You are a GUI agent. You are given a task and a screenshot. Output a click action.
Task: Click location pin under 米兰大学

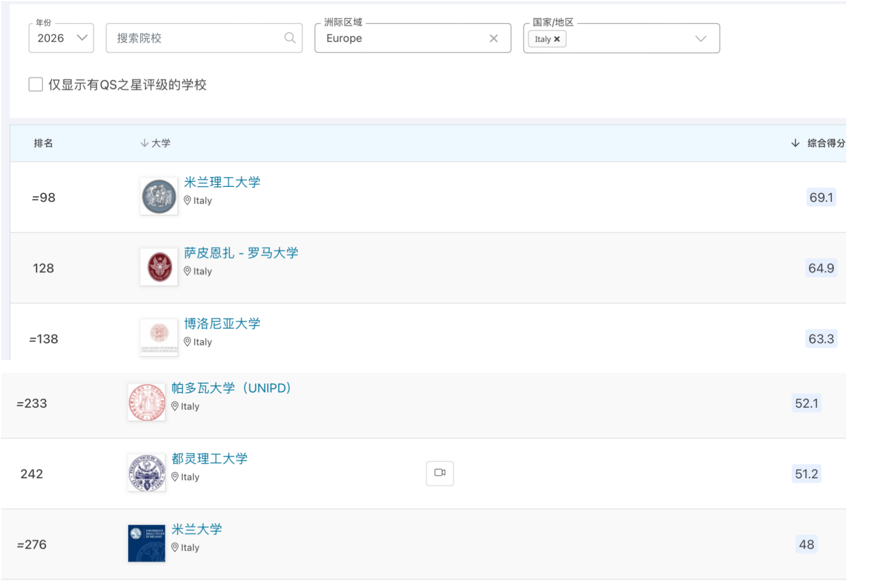click(x=175, y=547)
